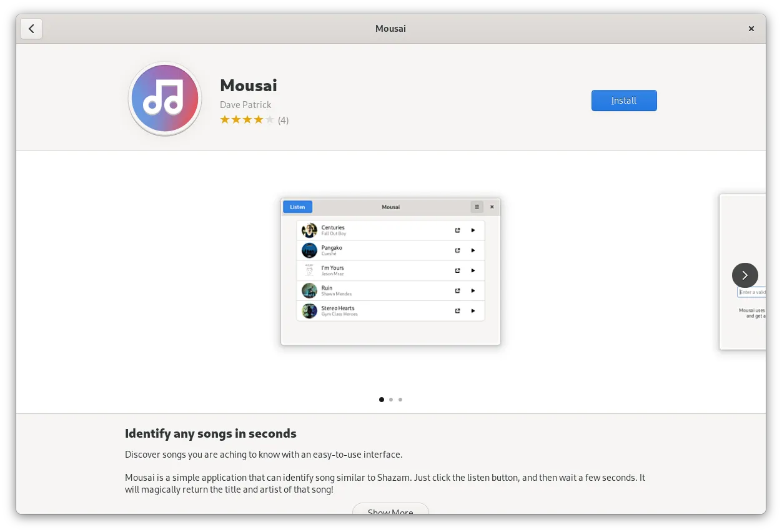The height and width of the screenshot is (532, 782).
Task: Click the Mousai music note app icon
Action: click(165, 99)
